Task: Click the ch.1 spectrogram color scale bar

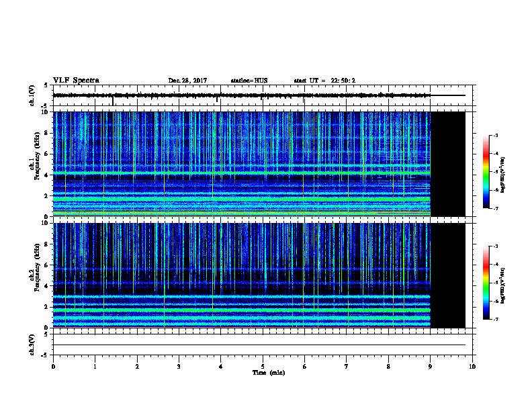Action: coord(486,172)
